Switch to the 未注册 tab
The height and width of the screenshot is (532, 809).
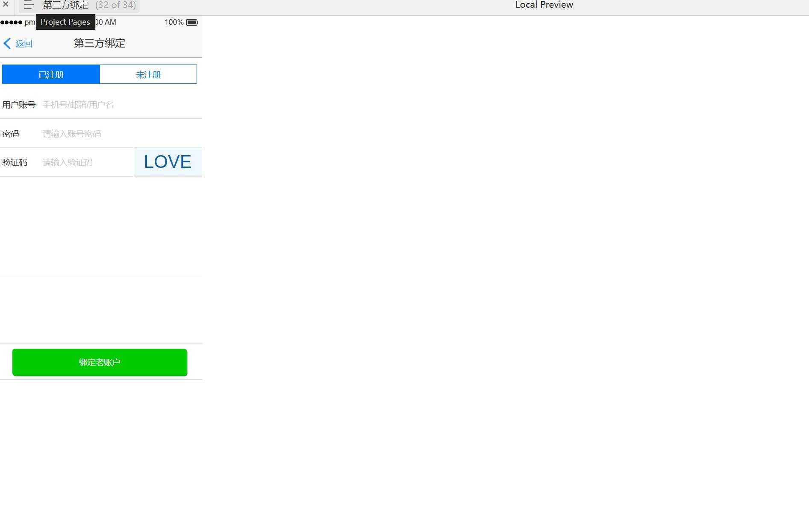pos(148,74)
